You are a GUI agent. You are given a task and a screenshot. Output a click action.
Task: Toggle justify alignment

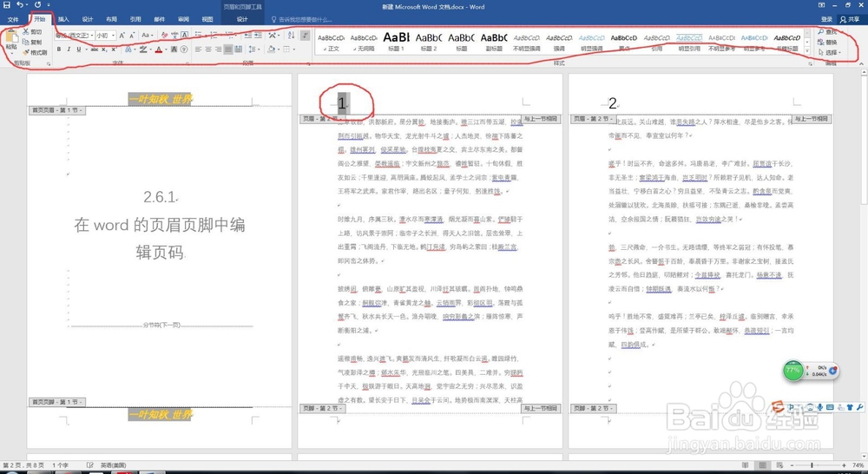tap(228, 49)
